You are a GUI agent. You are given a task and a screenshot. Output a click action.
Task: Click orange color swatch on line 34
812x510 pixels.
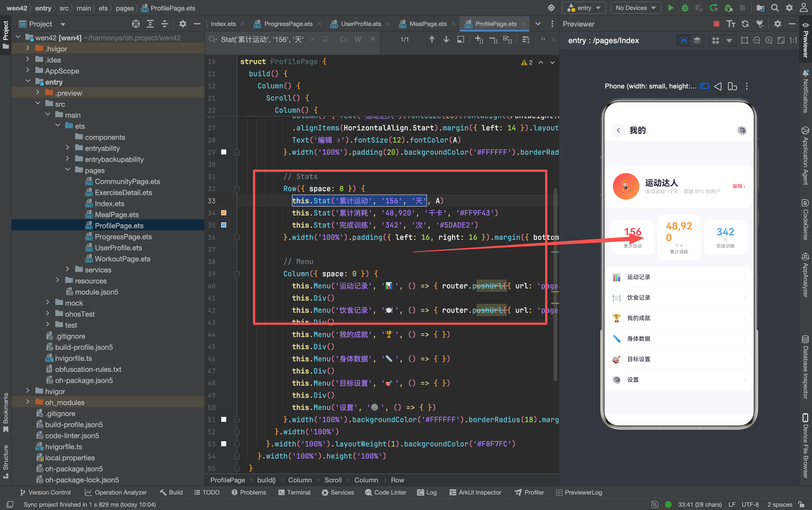coord(223,213)
